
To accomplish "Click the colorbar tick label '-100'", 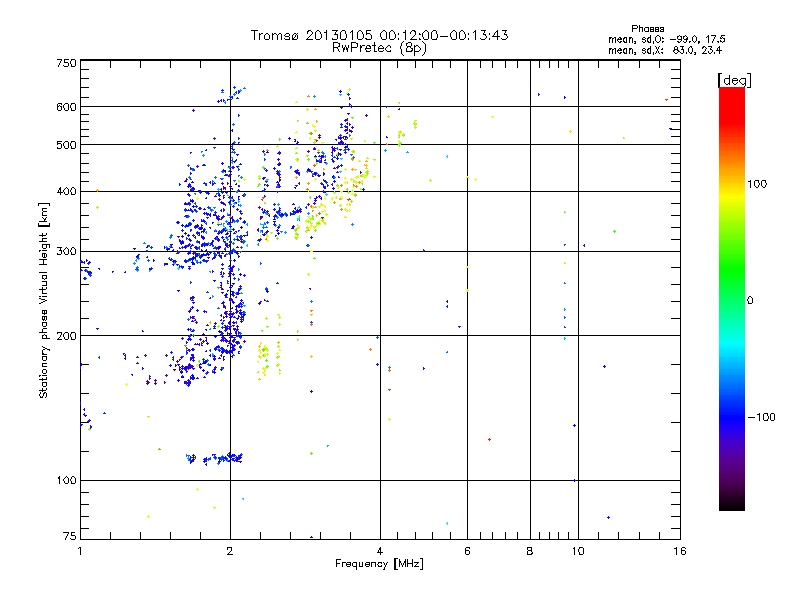I will [x=762, y=417].
